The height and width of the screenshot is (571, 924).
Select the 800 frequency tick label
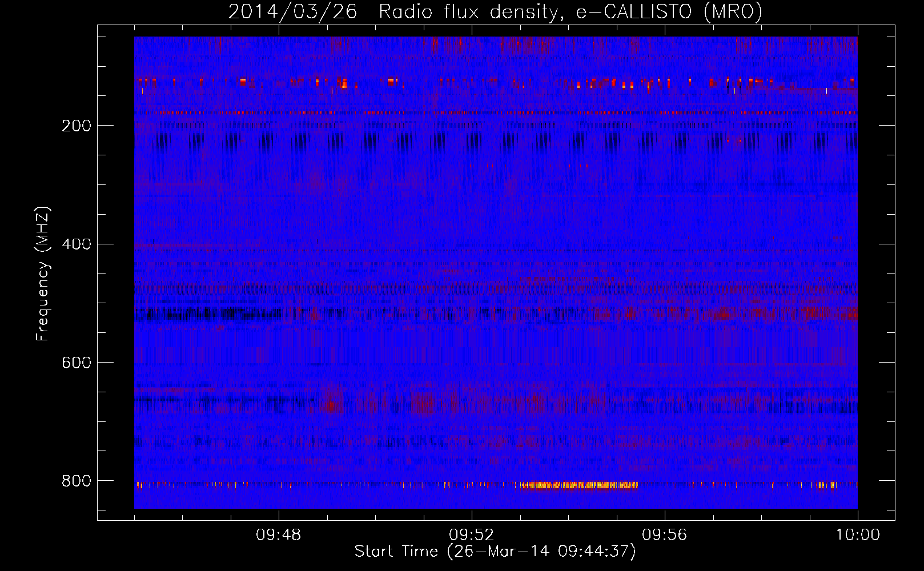76,481
